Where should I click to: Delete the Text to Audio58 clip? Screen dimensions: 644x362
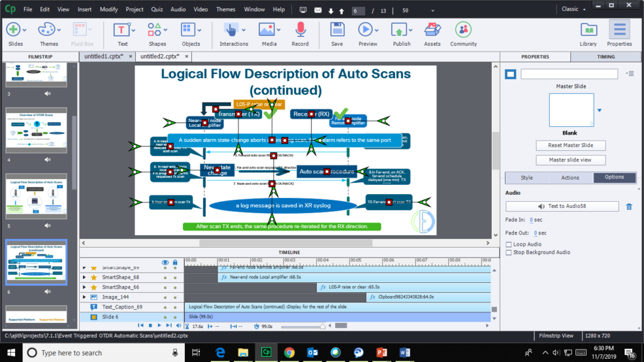629,206
